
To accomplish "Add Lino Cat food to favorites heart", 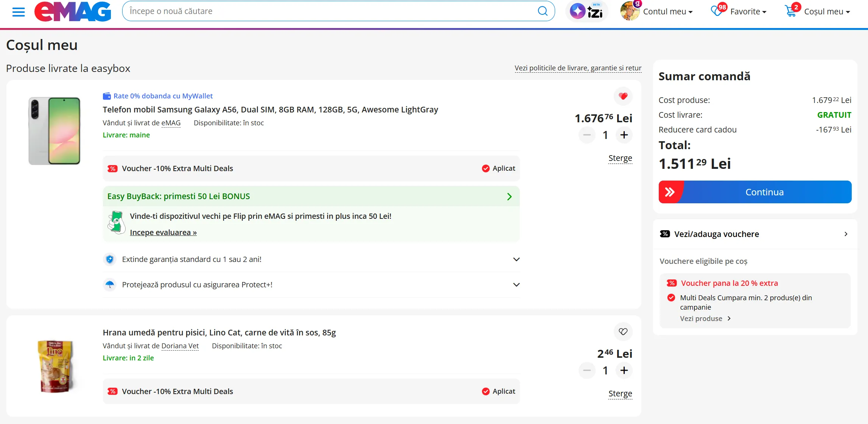I will click(623, 332).
